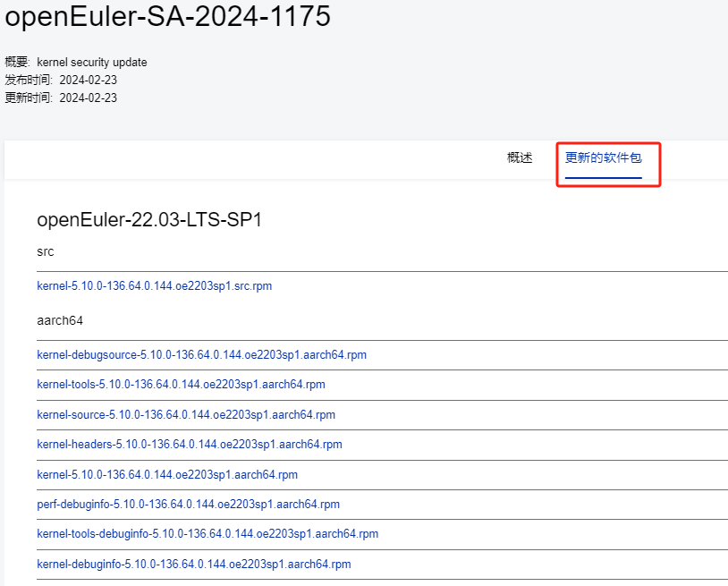Screen dimensions: 728x586
Task: Switch to the 概述 tab
Action: (519, 157)
